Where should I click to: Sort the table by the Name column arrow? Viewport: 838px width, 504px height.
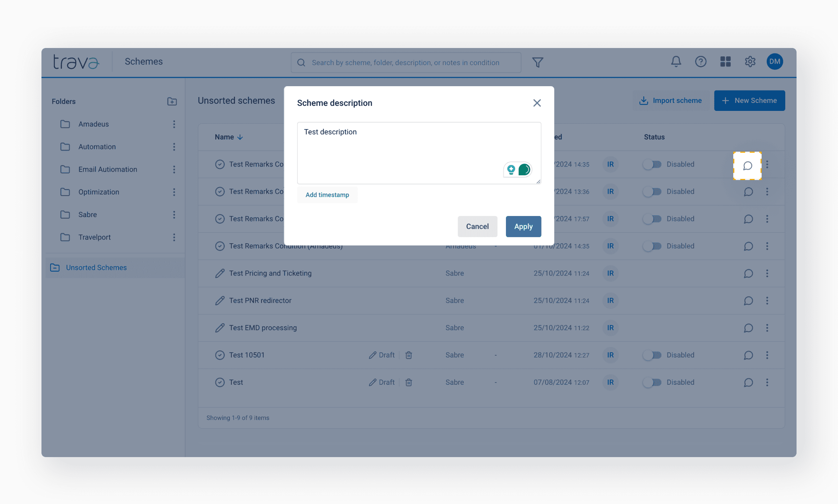pyautogui.click(x=240, y=137)
